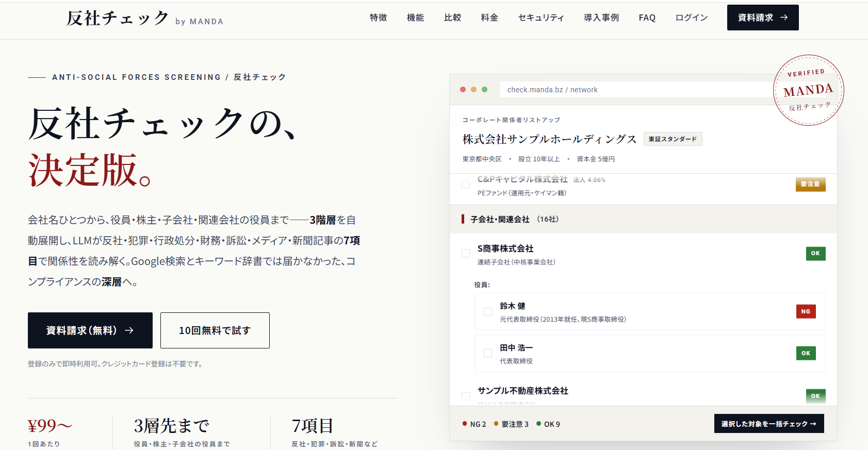The height and width of the screenshot is (450, 868).
Task: Click the OK badge for サンプル不動産株式会社
Action: pos(815,396)
